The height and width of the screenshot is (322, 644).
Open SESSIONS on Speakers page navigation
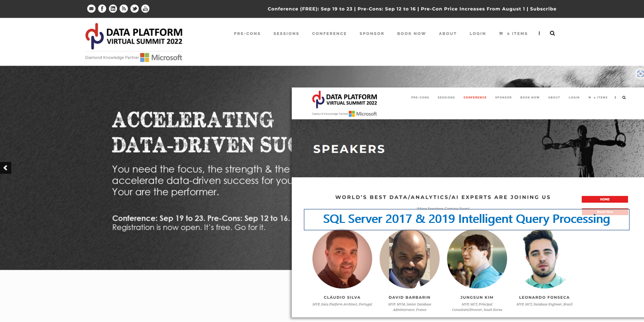click(x=446, y=97)
